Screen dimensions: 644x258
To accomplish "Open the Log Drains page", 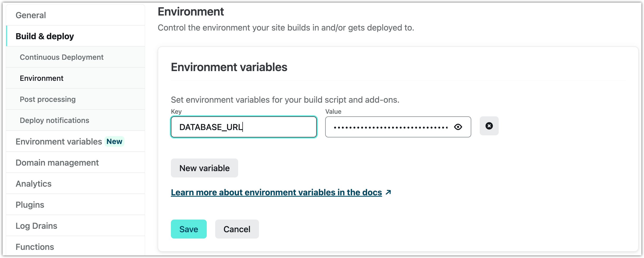I will click(x=36, y=226).
